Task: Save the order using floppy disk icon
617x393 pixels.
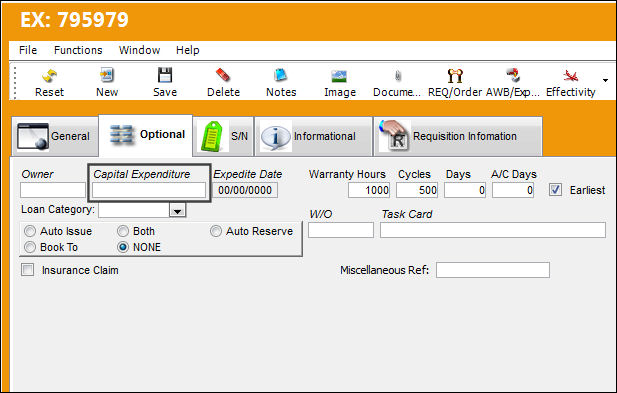Action: tap(165, 75)
